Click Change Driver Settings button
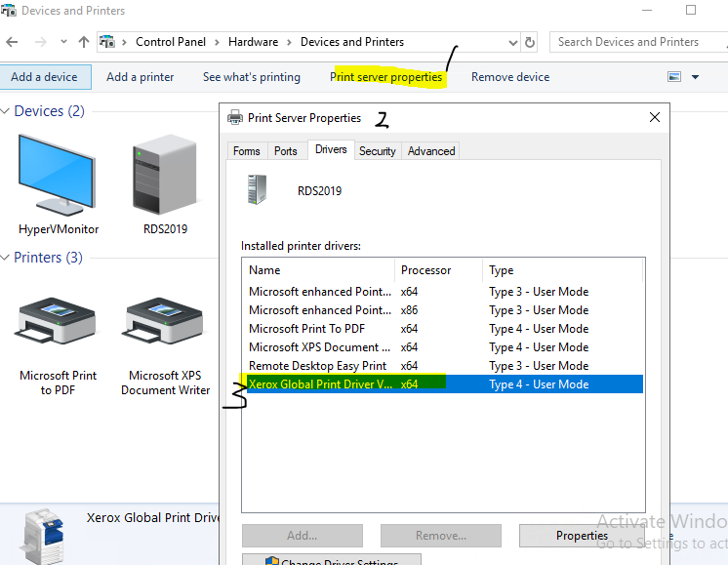728x565 pixels. (332, 560)
